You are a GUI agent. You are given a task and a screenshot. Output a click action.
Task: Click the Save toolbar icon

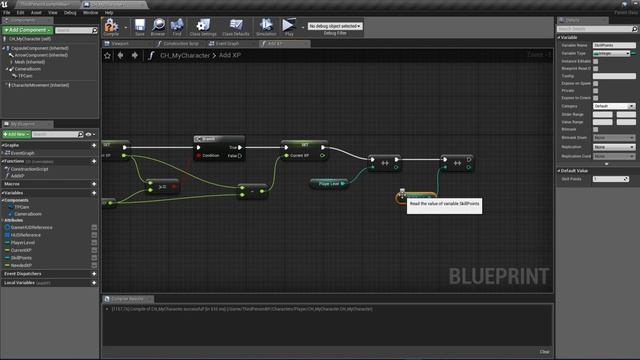[140, 27]
